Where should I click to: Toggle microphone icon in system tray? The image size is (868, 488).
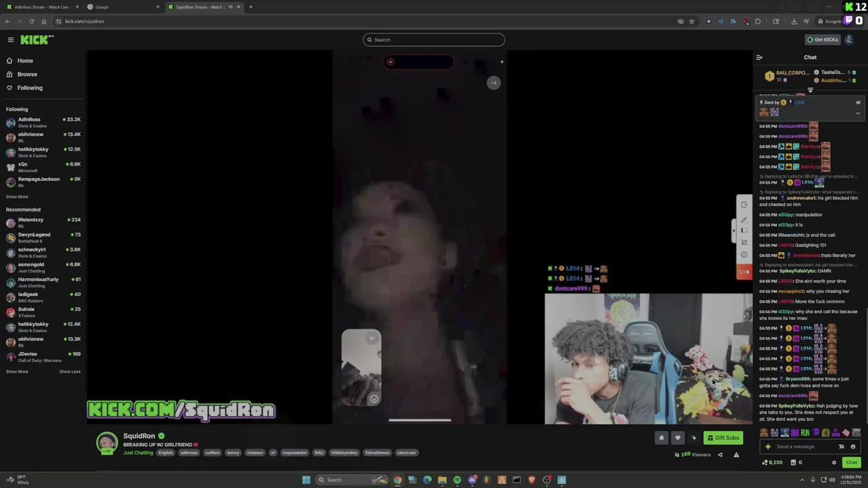pos(812,480)
